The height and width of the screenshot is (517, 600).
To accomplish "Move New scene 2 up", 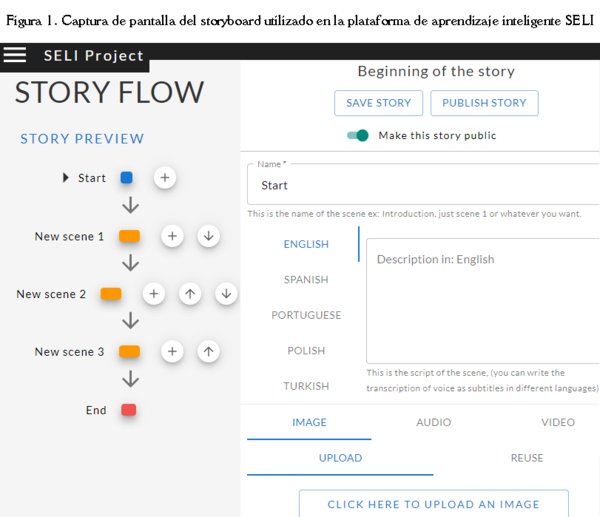I will pos(190,294).
